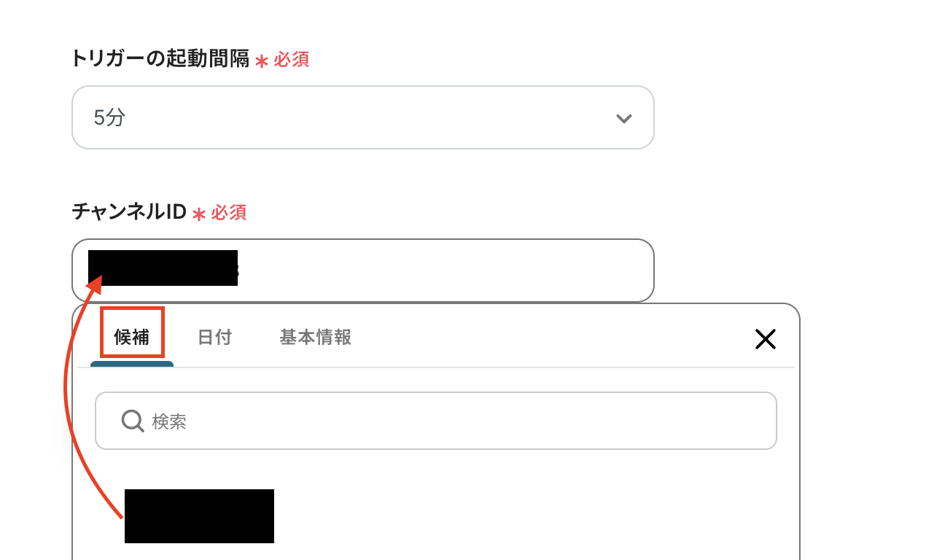Click the チャンネルID field label
Screen dimensions: 926x560
tap(130, 212)
